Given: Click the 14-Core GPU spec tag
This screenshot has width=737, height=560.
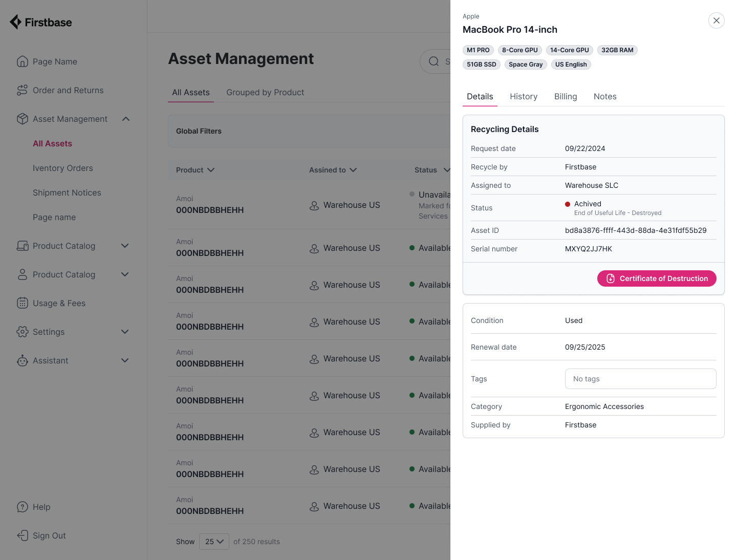Looking at the screenshot, I should [x=570, y=50].
